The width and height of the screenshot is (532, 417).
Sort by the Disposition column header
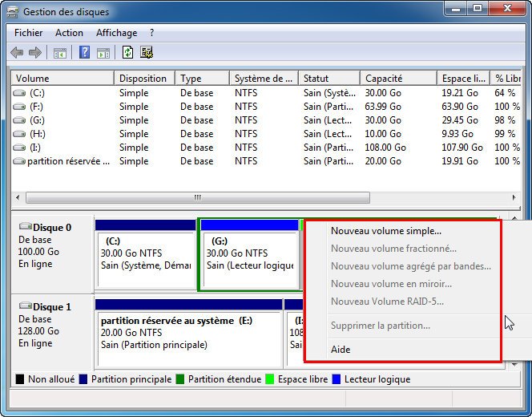click(144, 79)
